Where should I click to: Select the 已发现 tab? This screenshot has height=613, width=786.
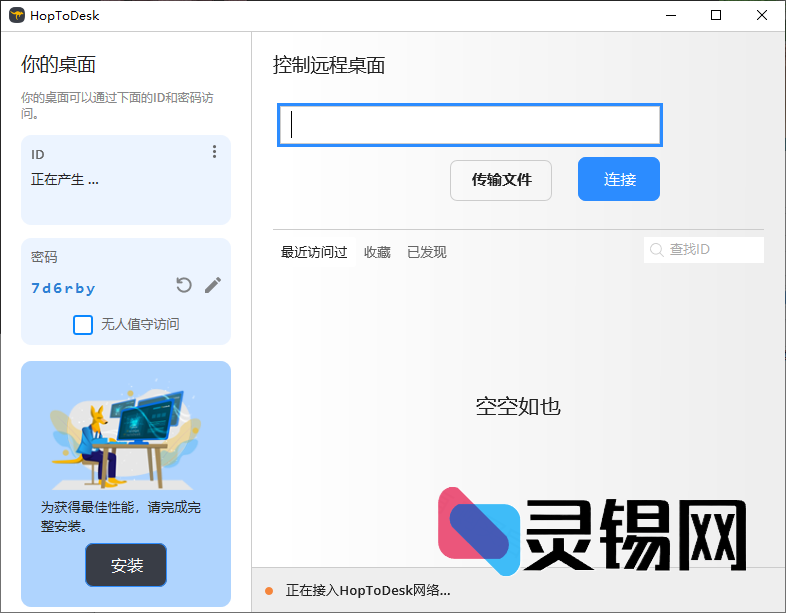point(427,252)
